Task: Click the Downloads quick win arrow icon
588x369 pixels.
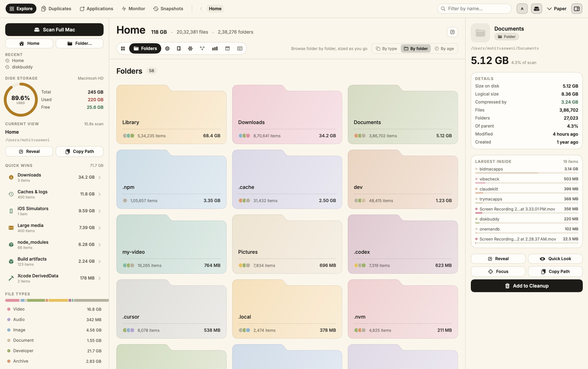Action: 11,177
